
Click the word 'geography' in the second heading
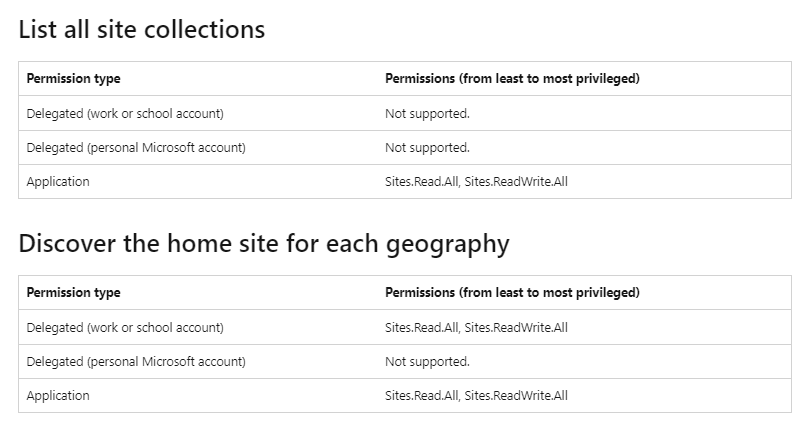448,245
